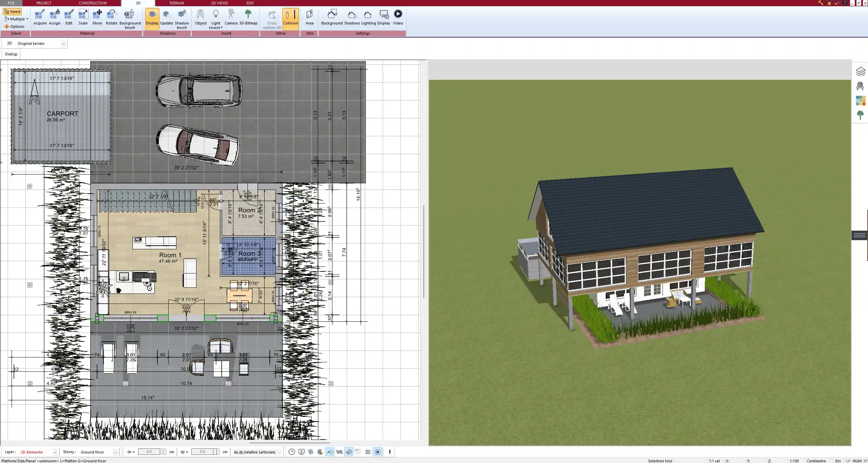Click the Select button

pyautogui.click(x=13, y=12)
